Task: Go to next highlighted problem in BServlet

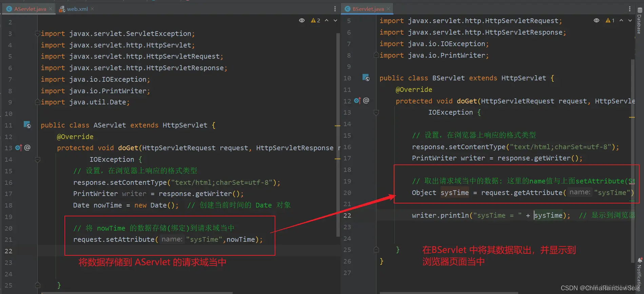Action: coord(630,21)
